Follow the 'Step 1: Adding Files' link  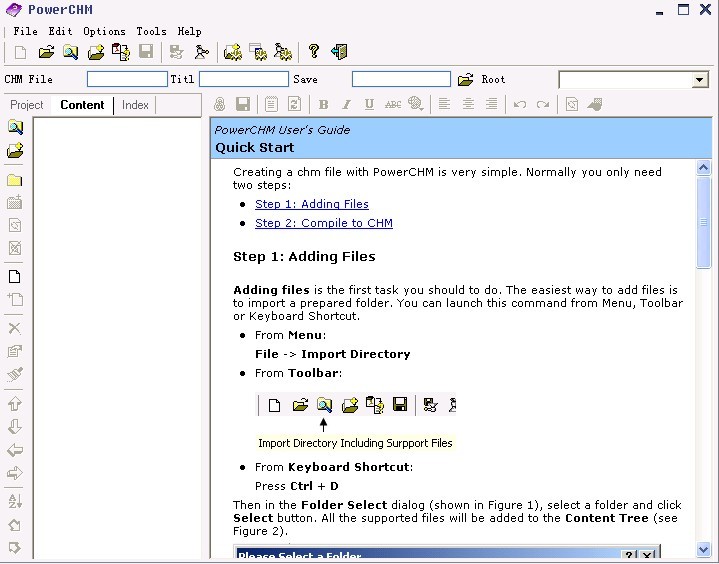click(x=311, y=204)
